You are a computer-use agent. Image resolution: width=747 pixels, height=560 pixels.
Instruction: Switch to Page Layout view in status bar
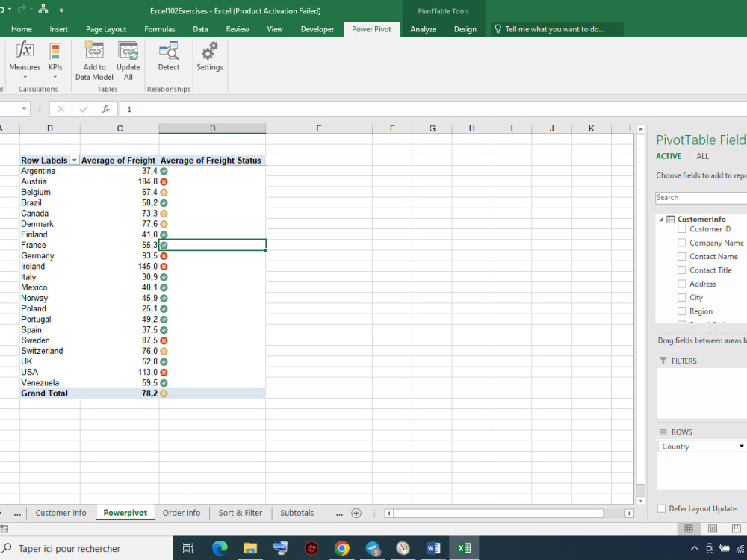pyautogui.click(x=712, y=529)
